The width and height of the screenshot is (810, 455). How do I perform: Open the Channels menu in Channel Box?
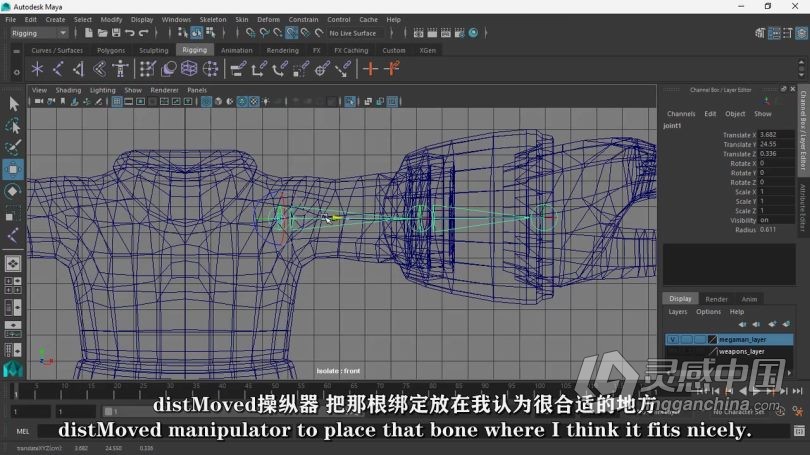click(681, 114)
